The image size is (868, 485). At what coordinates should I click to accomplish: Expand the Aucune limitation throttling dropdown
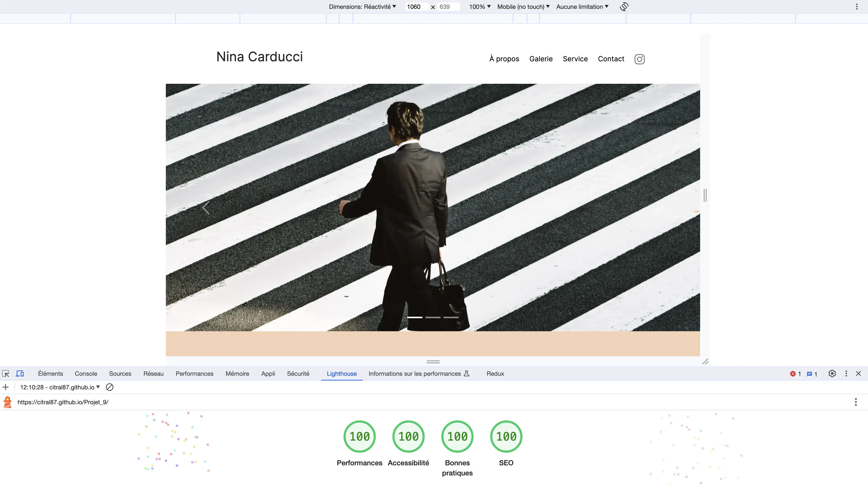tap(582, 7)
